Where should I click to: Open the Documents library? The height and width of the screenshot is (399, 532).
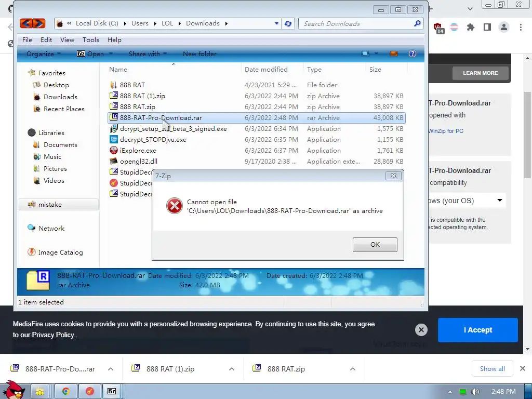(x=60, y=144)
